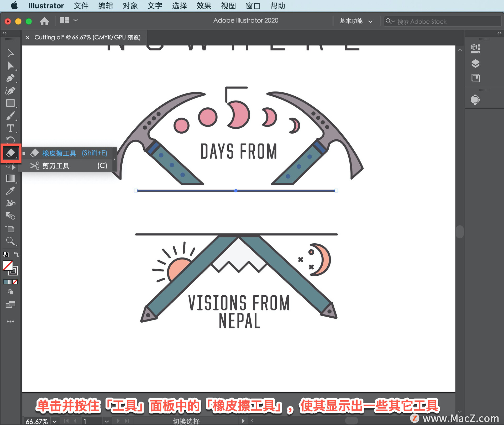Select the Eyedropper tool
Screen dimensions: 504x425
[10, 191]
